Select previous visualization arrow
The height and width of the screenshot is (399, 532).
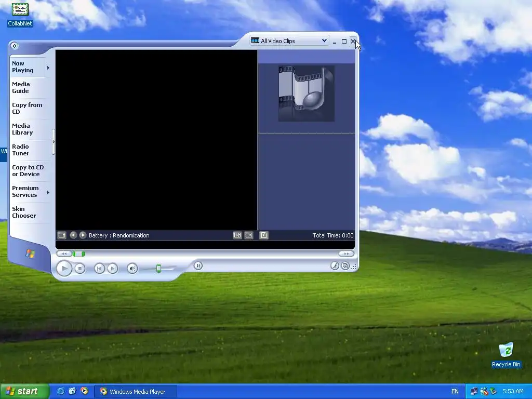pos(73,235)
